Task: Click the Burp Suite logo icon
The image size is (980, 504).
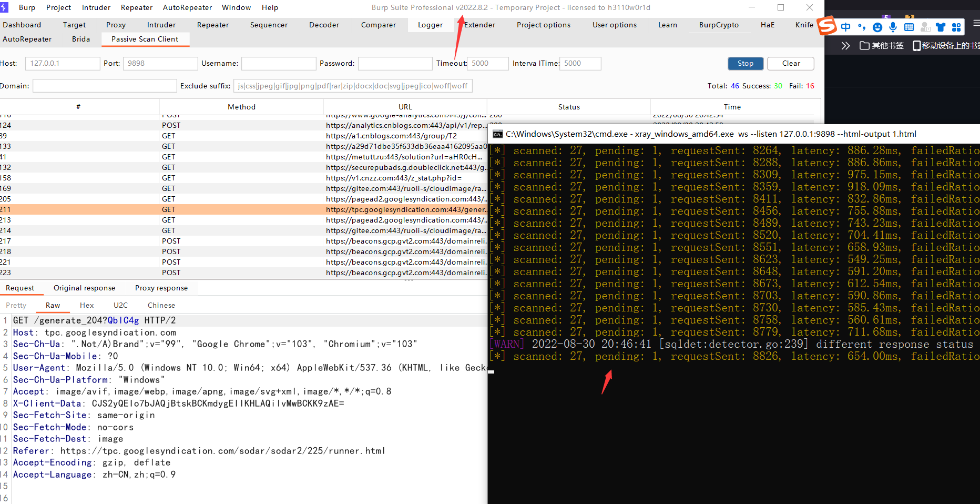Action: (4, 7)
